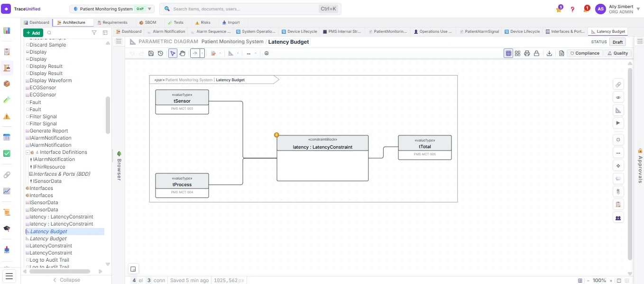Select the latency : LatencyConstraint block
Image resolution: width=644 pixels, height=284 pixels.
point(322,158)
